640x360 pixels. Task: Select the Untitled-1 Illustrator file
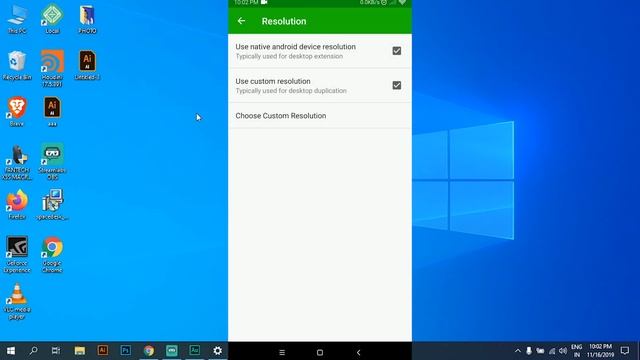coord(87,65)
